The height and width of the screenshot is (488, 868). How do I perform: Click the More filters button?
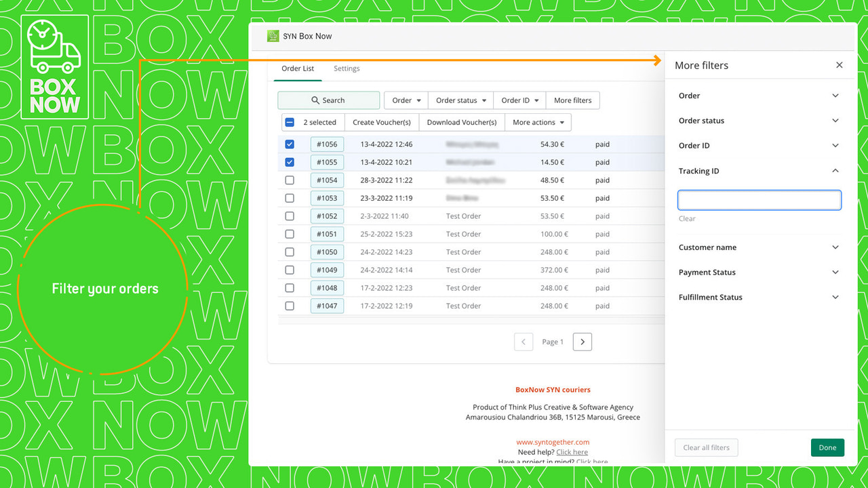coord(572,100)
